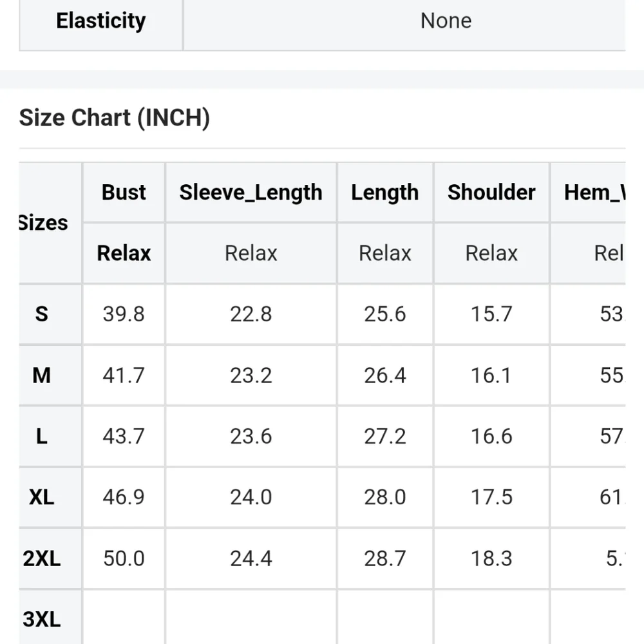
Task: Click the Size Chart (INCH) heading
Action: (x=115, y=118)
